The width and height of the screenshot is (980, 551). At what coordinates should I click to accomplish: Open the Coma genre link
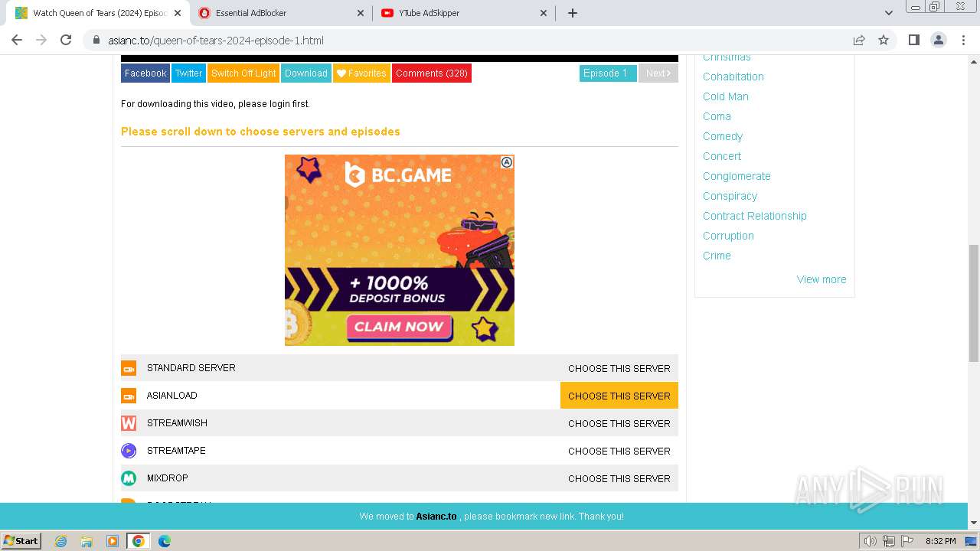pos(717,116)
